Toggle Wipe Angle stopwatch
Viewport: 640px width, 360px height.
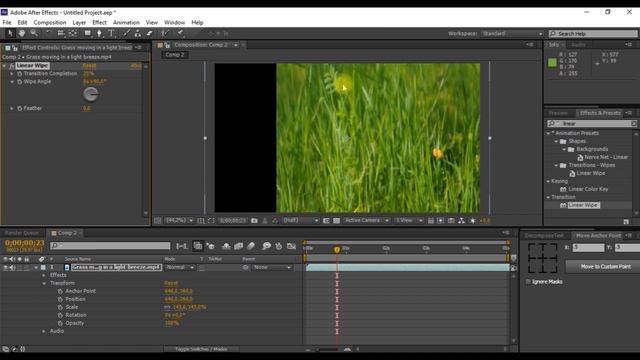point(19,82)
